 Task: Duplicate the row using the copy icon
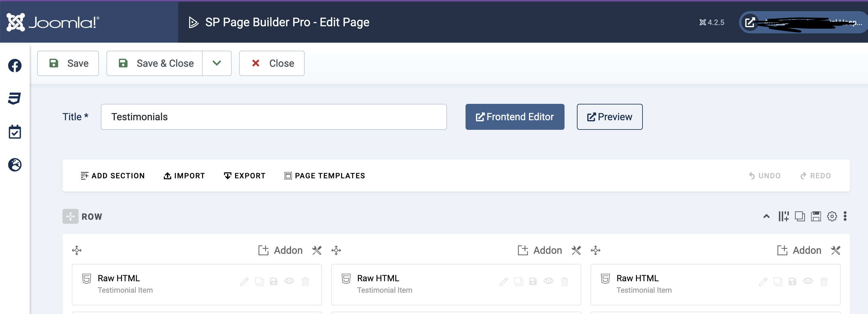point(800,216)
